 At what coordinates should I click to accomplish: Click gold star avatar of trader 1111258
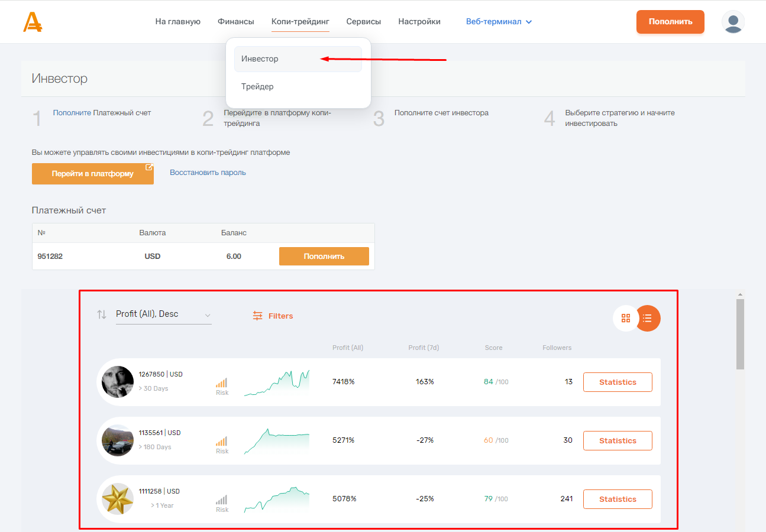118,499
